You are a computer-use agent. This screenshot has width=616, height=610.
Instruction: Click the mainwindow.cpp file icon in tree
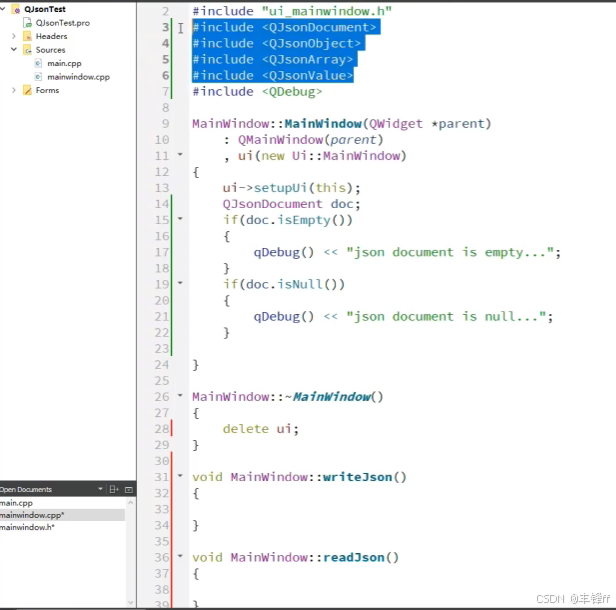[38, 77]
